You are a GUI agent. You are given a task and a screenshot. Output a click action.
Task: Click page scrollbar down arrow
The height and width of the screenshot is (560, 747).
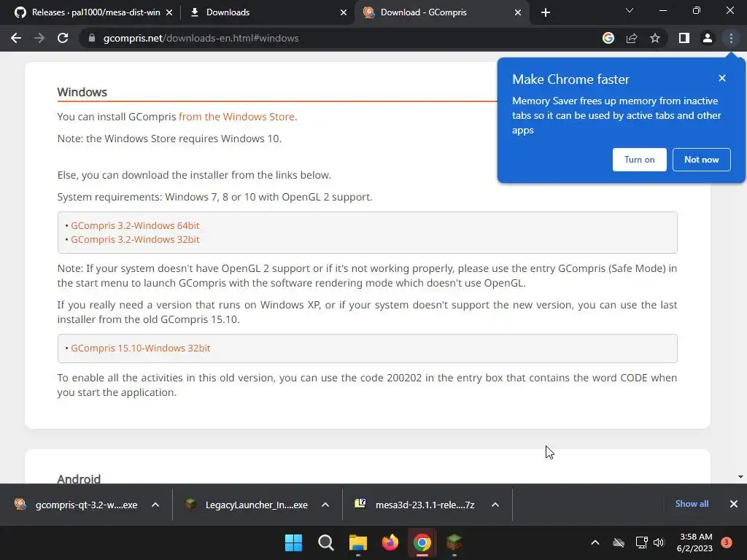pyautogui.click(x=740, y=477)
